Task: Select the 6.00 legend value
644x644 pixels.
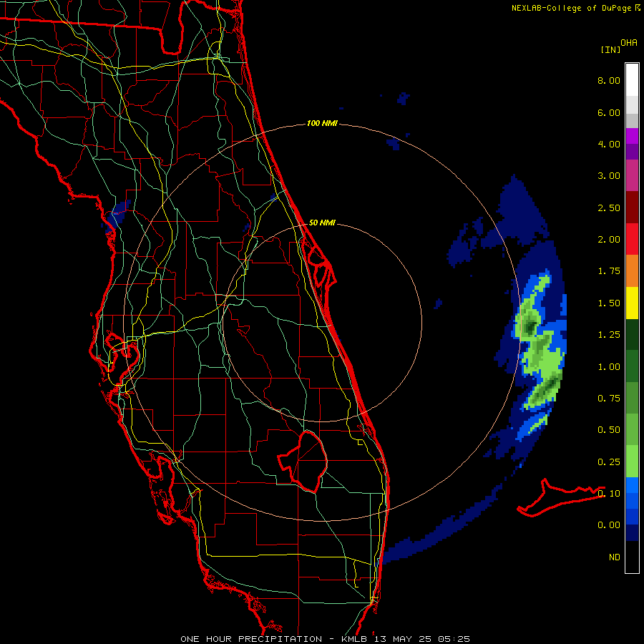Action: (608, 112)
